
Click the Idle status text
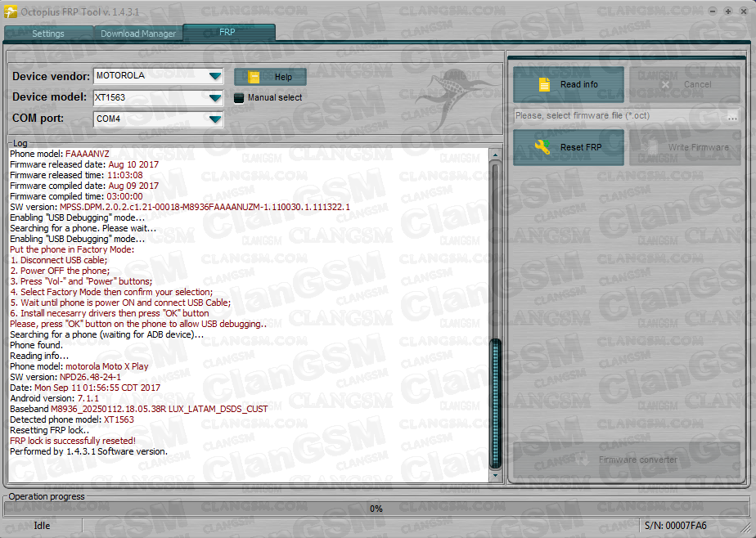point(42,526)
